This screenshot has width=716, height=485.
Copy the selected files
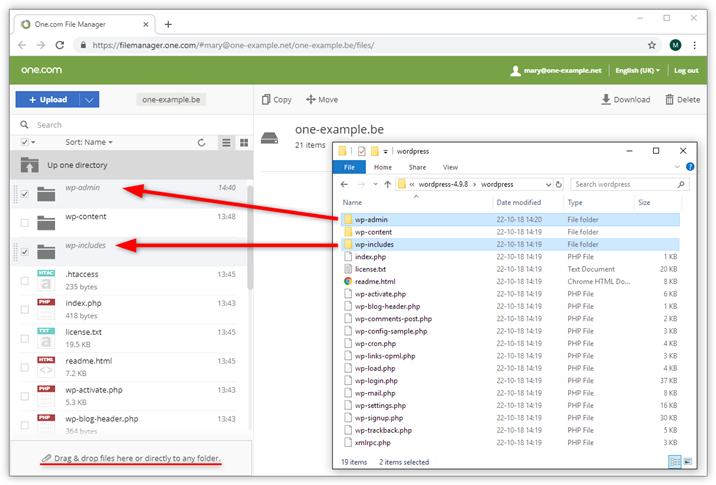(x=277, y=100)
